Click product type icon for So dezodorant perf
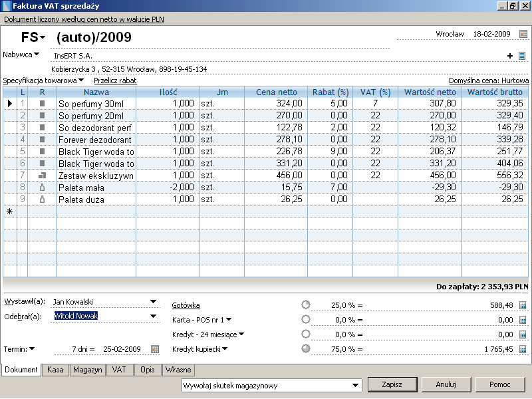The image size is (532, 399). pyautogui.click(x=42, y=127)
